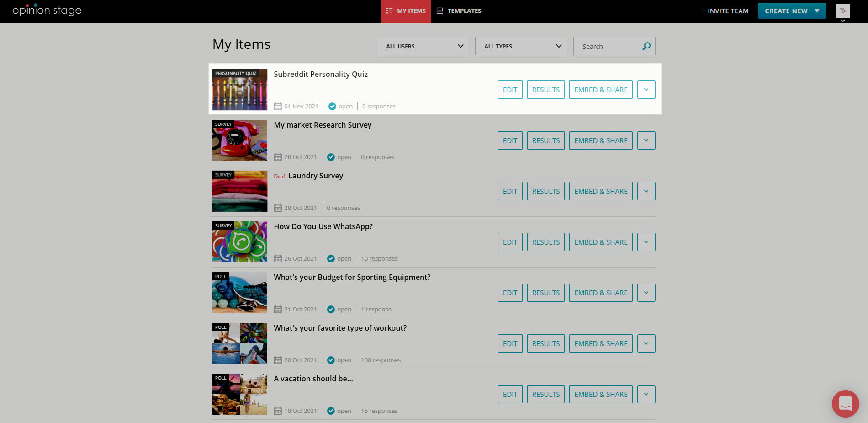This screenshot has width=868, height=423.
Task: Open the All Users filter dropdown
Action: [422, 46]
